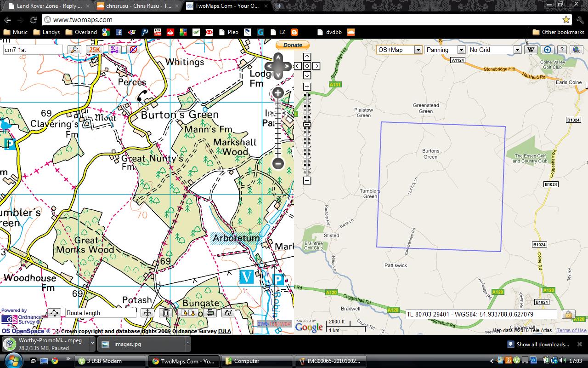Open the Facebook bookmark icon
The width and height of the screenshot is (588, 368).
point(119,32)
